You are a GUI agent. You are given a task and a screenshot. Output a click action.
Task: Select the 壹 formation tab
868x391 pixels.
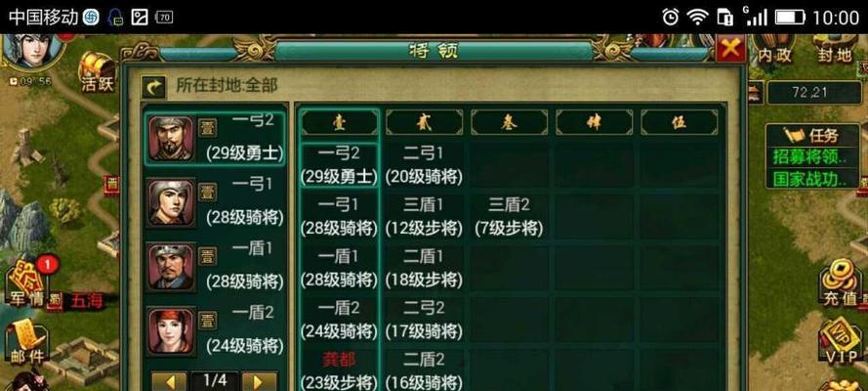click(x=340, y=122)
